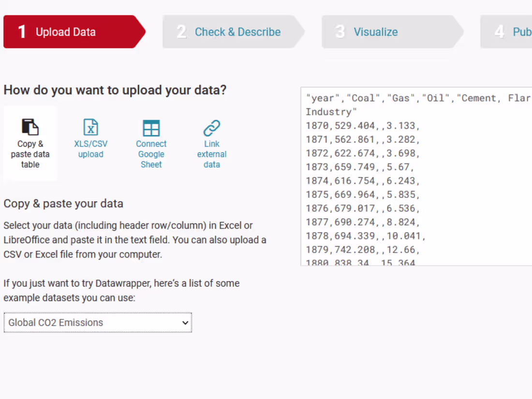This screenshot has height=399, width=532.
Task: Click the header row of the CSV preview
Action: point(416,98)
